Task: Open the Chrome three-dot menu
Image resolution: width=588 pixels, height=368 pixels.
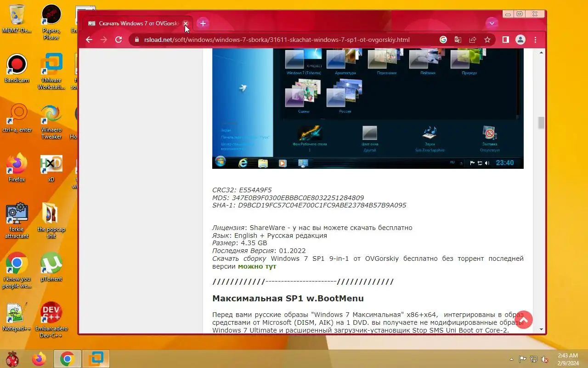Action: 535,40
